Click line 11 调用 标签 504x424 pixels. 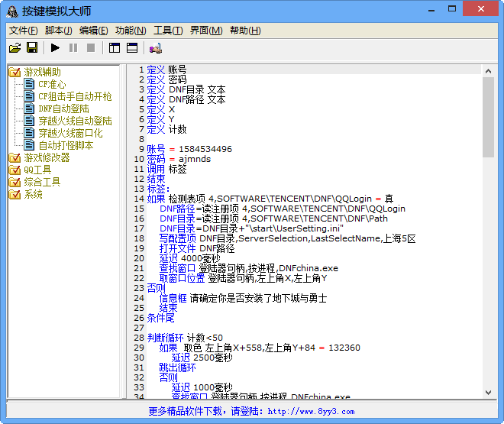166,169
